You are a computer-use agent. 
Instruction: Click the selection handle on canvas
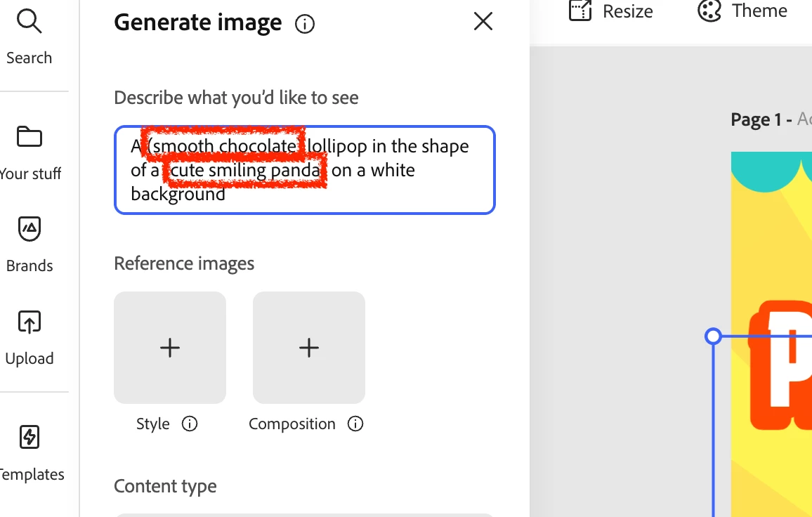click(x=713, y=336)
